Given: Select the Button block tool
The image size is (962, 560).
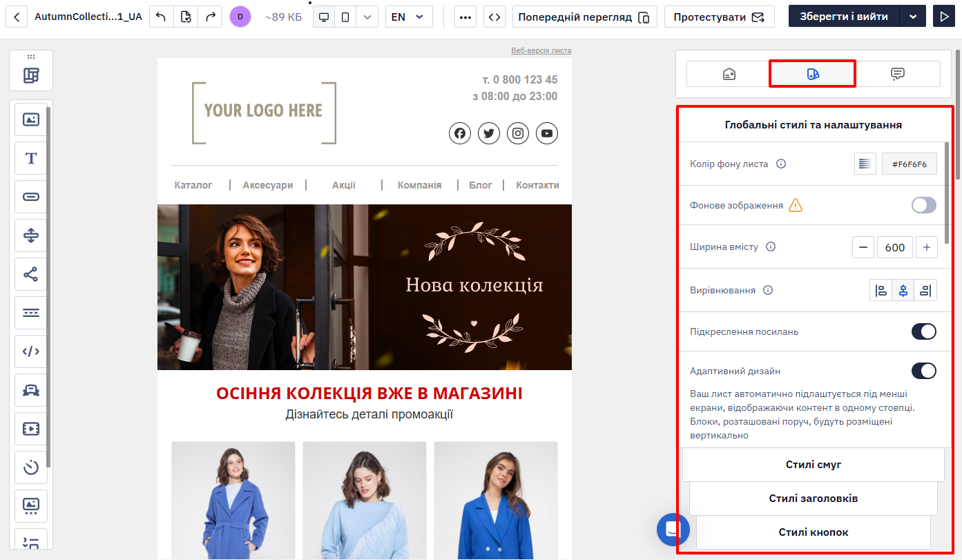Looking at the screenshot, I should click(x=31, y=197).
